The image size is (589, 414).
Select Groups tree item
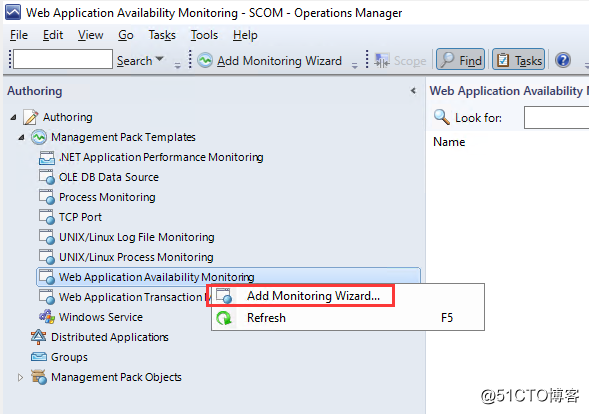pyautogui.click(x=69, y=357)
